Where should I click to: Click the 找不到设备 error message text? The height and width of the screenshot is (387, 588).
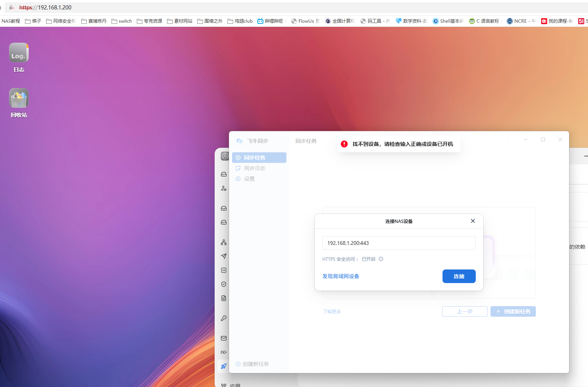403,144
